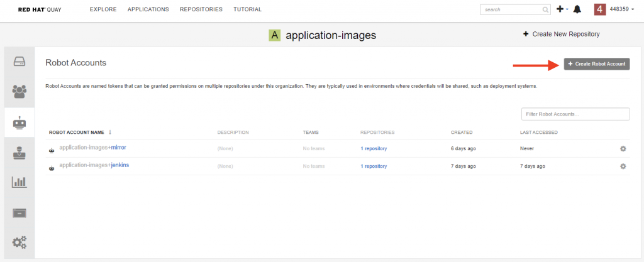The image size is (644, 262).
Task: Open the Usage Logs chart icon
Action: pyautogui.click(x=19, y=182)
